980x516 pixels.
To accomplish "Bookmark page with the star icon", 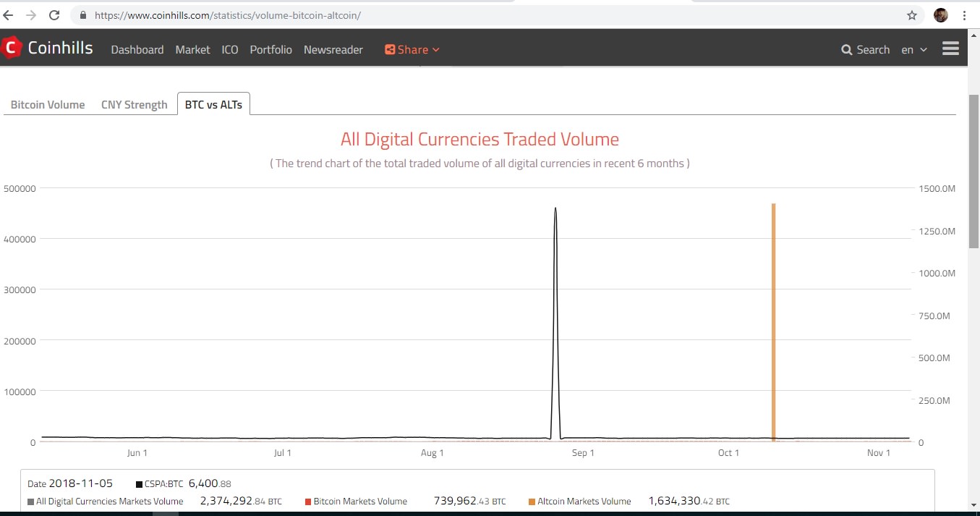I will point(912,15).
